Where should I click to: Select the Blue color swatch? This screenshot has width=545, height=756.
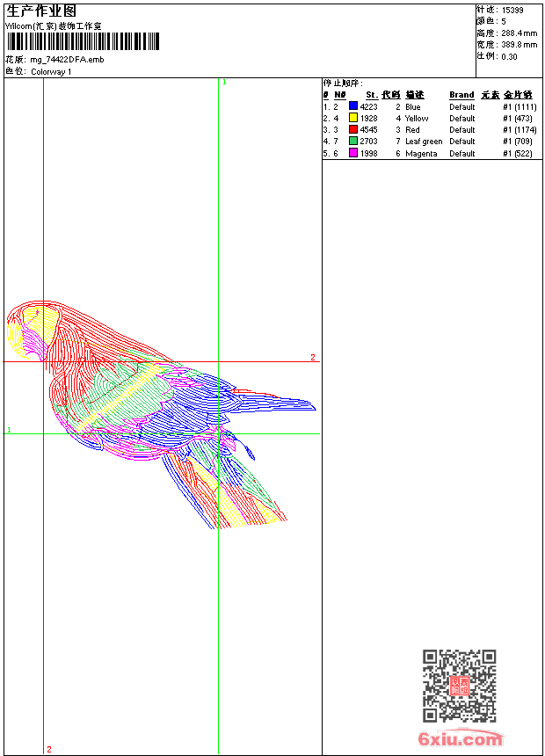click(x=353, y=106)
